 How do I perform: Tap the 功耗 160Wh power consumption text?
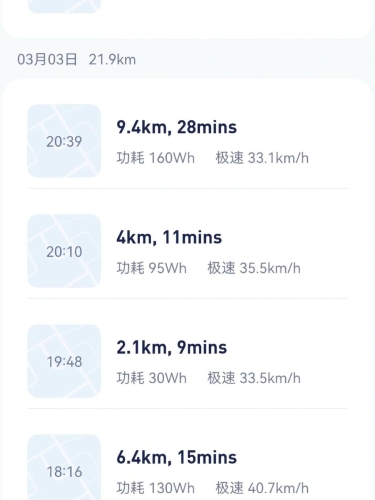(x=156, y=158)
